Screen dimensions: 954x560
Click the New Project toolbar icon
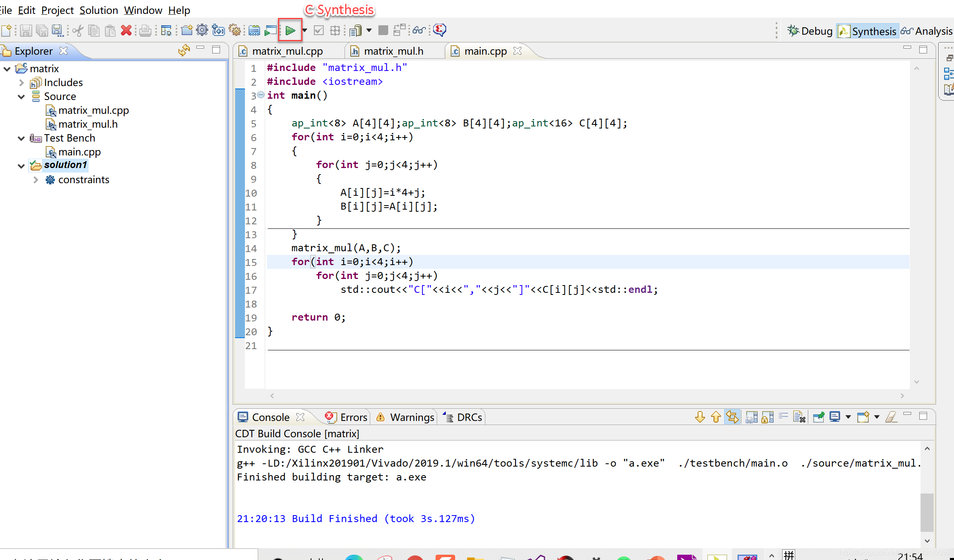point(187,30)
